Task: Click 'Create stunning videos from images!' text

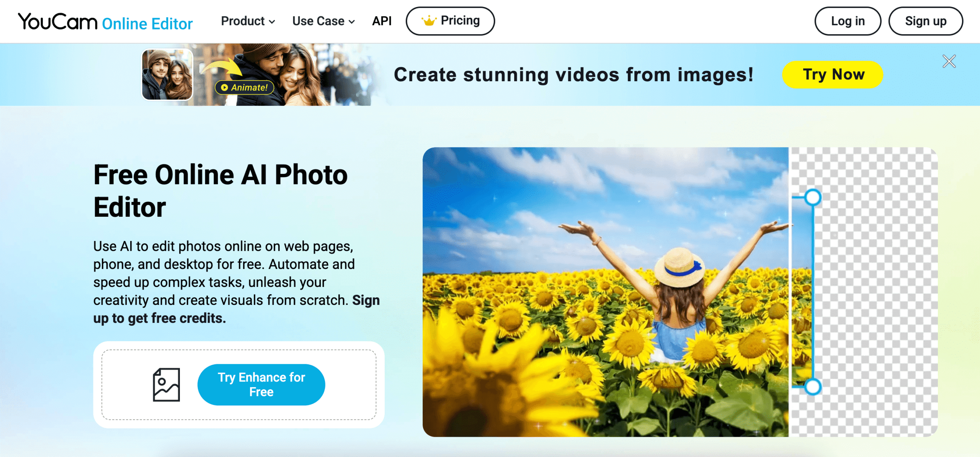Action: pos(573,75)
